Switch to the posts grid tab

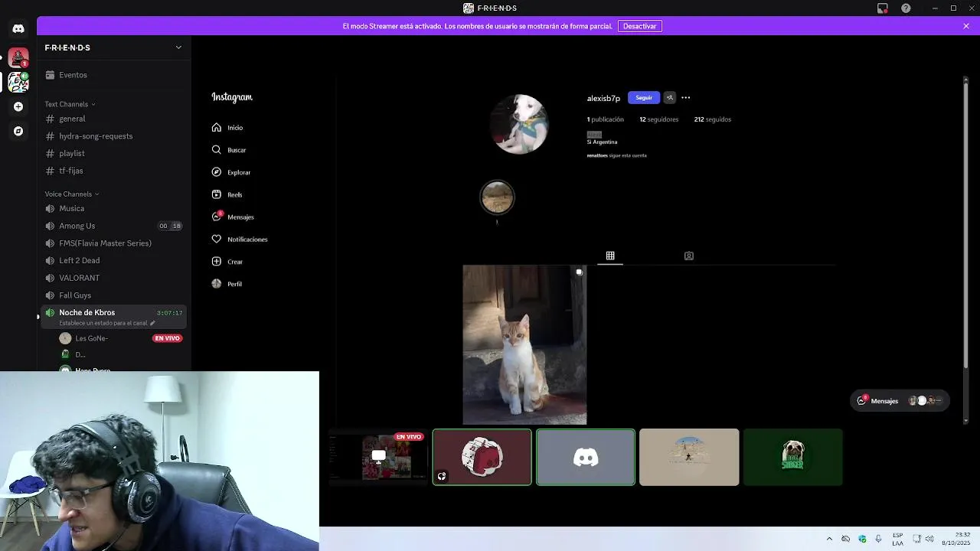click(x=610, y=256)
